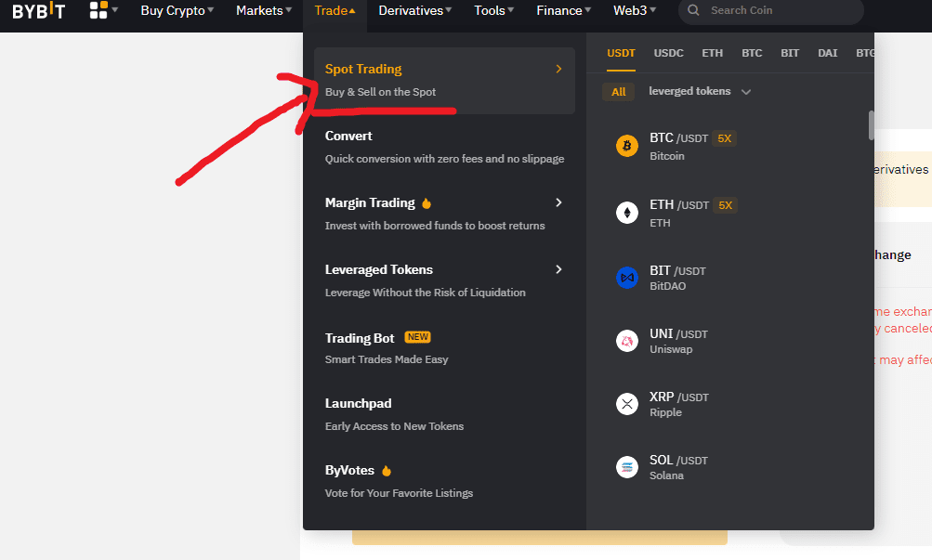Image resolution: width=932 pixels, height=560 pixels.
Task: Open the Buy Crypto dropdown menu
Action: 177,11
